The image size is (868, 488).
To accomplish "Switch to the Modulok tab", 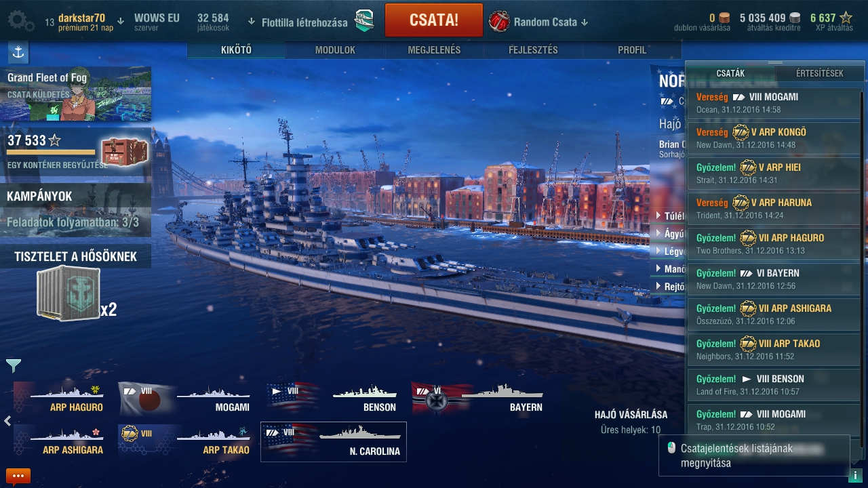I will [x=335, y=50].
